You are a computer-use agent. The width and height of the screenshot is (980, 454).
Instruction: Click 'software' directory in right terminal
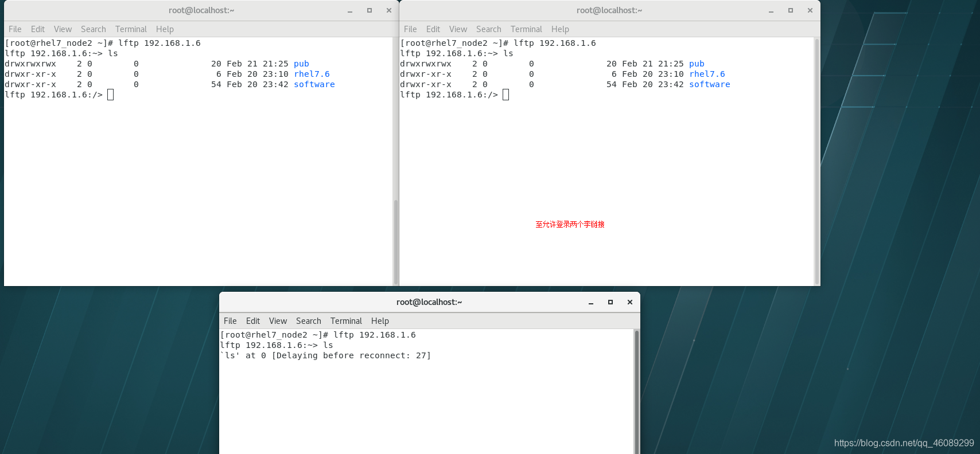[x=710, y=84]
